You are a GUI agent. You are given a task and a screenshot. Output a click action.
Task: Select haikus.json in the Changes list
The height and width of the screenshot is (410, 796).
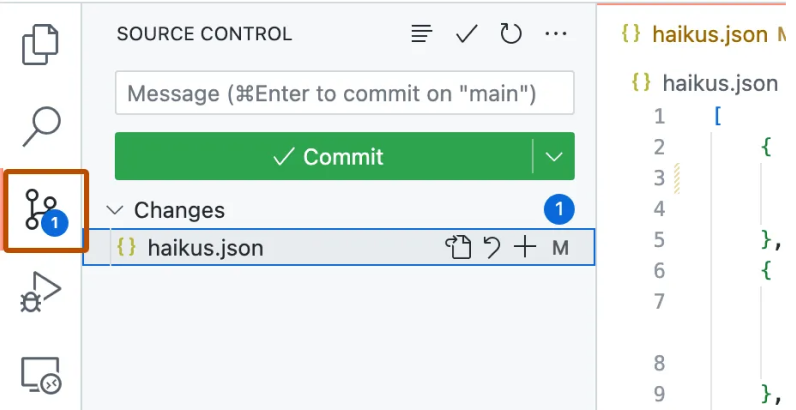point(205,247)
